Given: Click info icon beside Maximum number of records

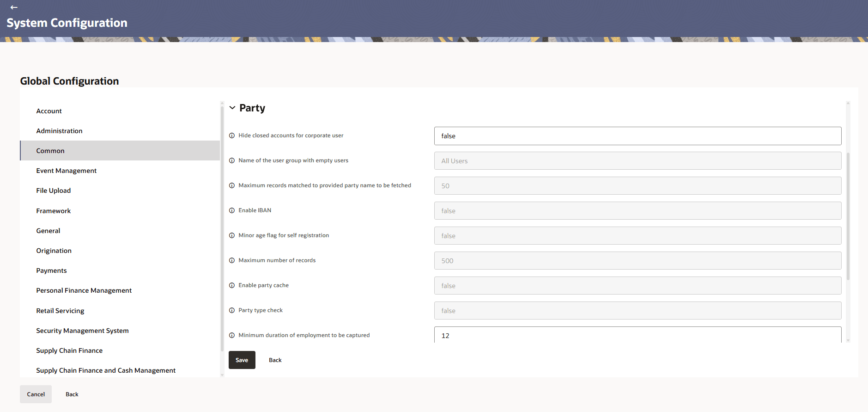Looking at the screenshot, I should (x=232, y=260).
